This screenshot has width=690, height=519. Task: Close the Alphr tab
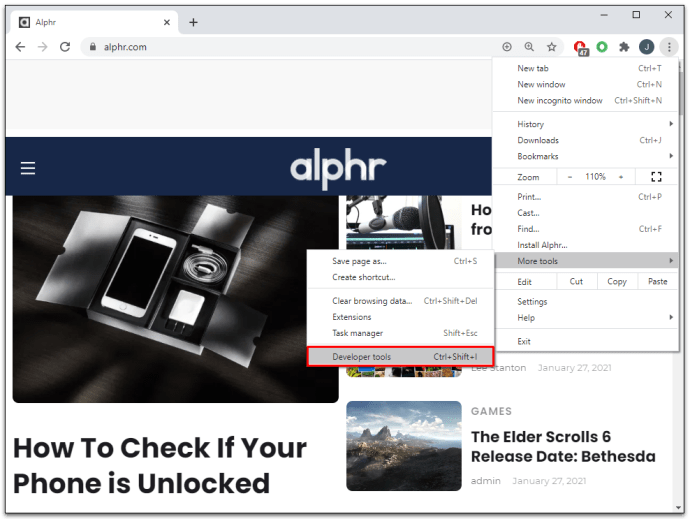point(167,22)
